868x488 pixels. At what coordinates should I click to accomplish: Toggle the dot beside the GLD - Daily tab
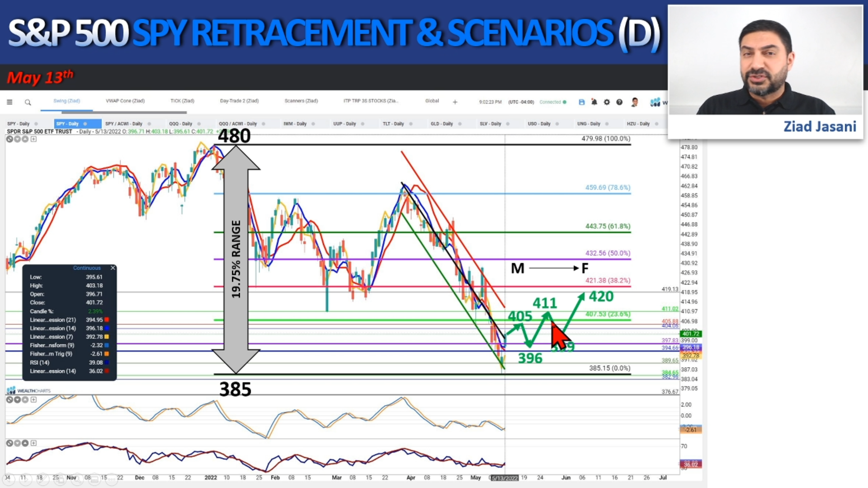(x=460, y=124)
